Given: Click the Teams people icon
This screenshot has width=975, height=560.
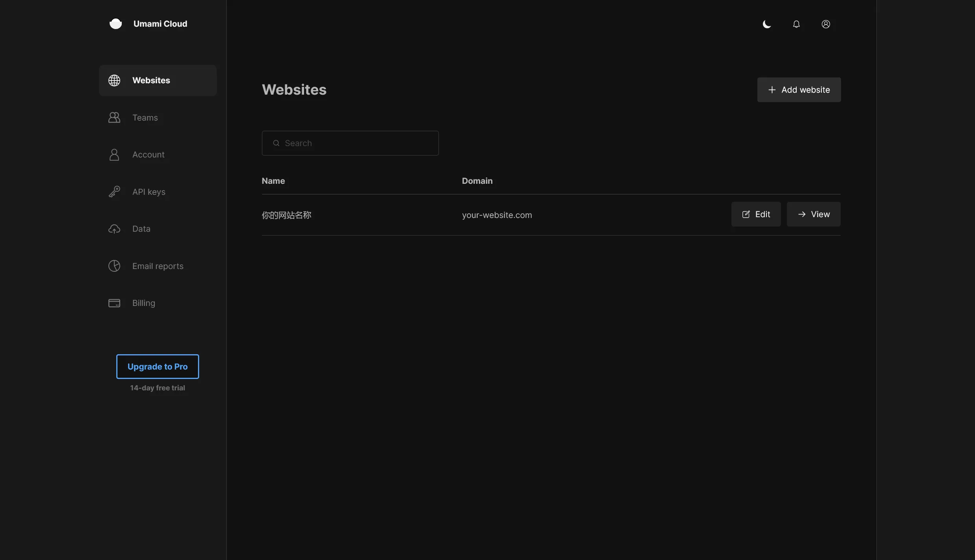Looking at the screenshot, I should 114,117.
